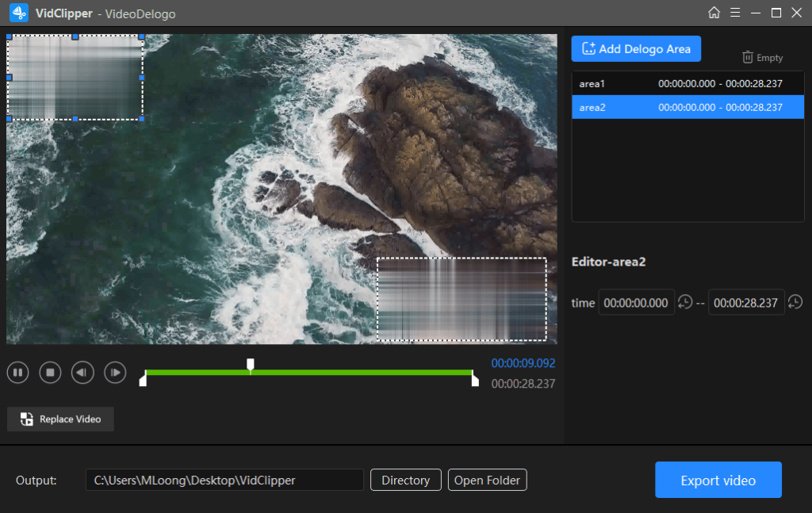Screen dimensions: 812x513
Task: Click Directory to change output location
Action: point(405,479)
